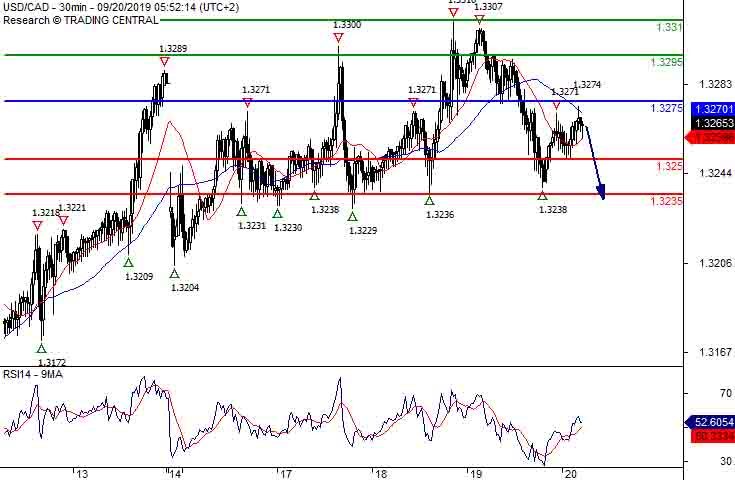Click the 1.3167 price axis value
The height and width of the screenshot is (480, 735).
715,352
